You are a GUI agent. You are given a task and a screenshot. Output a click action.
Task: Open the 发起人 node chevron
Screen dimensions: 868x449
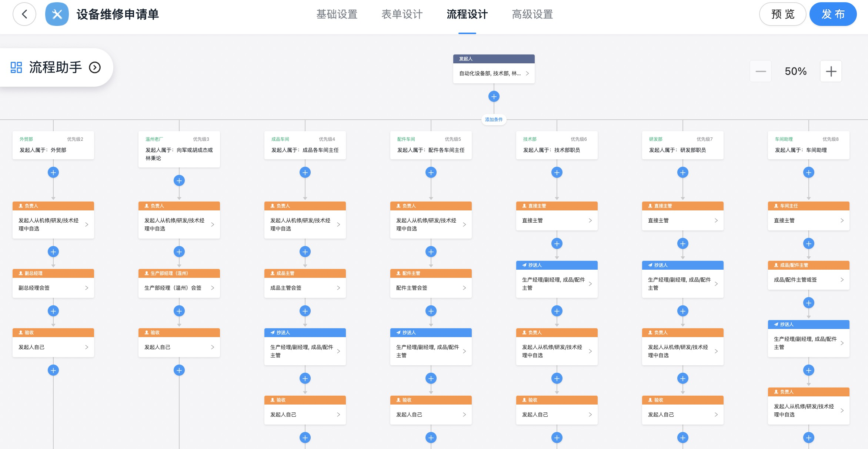(527, 73)
